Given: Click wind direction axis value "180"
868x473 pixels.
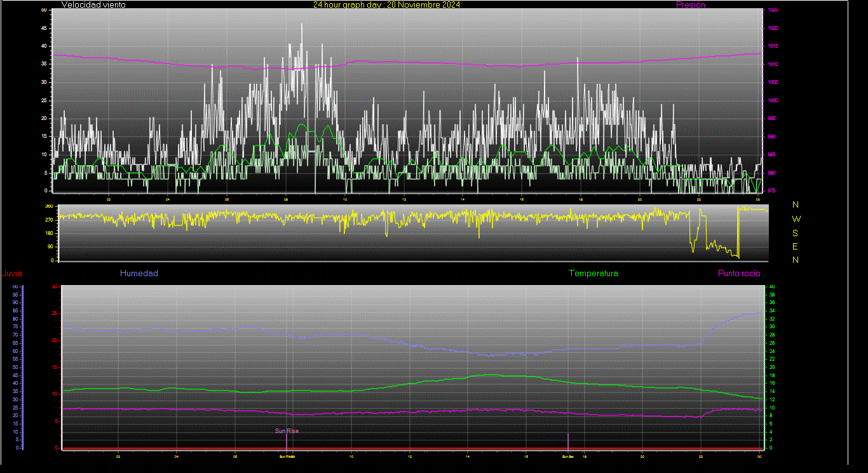Looking at the screenshot, I should (49, 234).
